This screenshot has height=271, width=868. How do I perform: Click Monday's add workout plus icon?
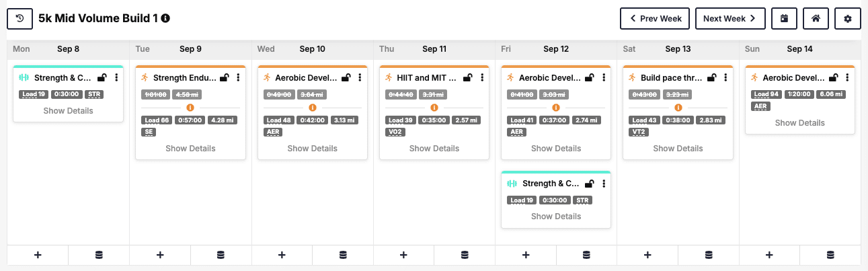click(x=38, y=255)
